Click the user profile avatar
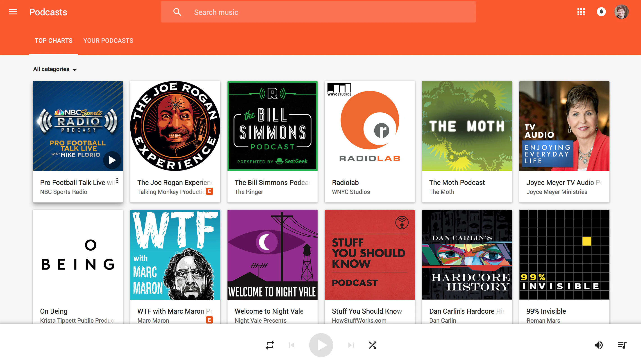641x364 pixels. pyautogui.click(x=621, y=12)
